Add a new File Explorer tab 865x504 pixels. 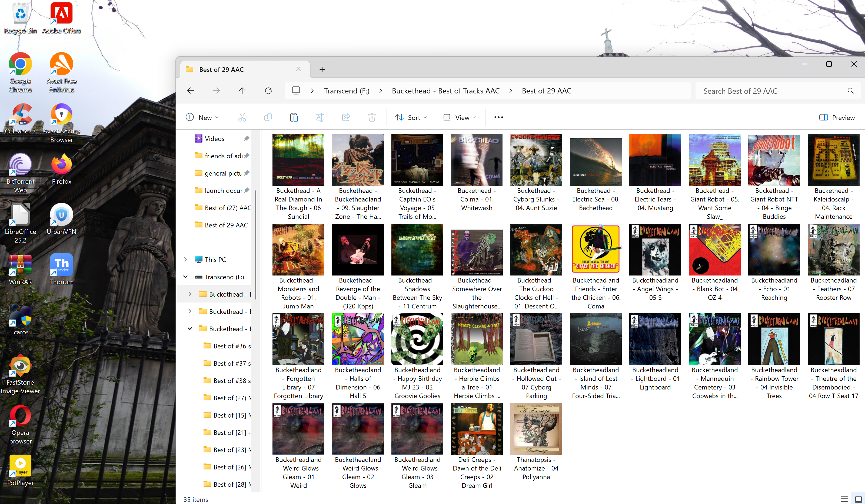pos(322,69)
